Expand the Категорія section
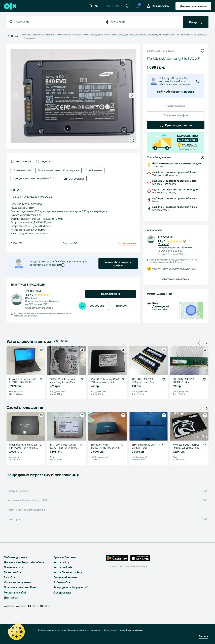 click(107, 519)
